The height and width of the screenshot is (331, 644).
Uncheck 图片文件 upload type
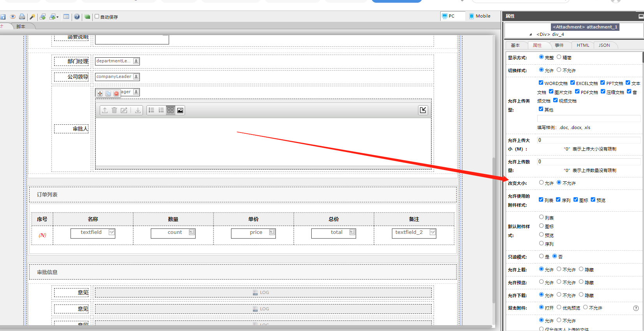(551, 92)
